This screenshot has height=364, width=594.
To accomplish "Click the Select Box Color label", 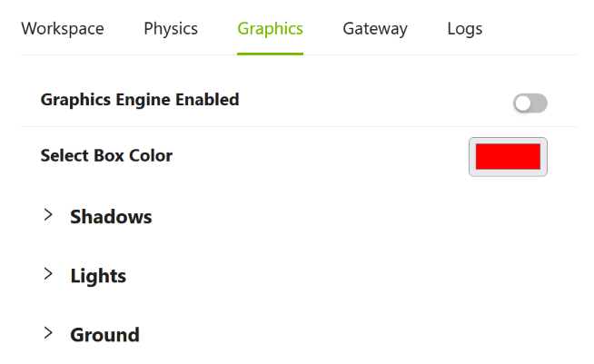I will [x=106, y=155].
